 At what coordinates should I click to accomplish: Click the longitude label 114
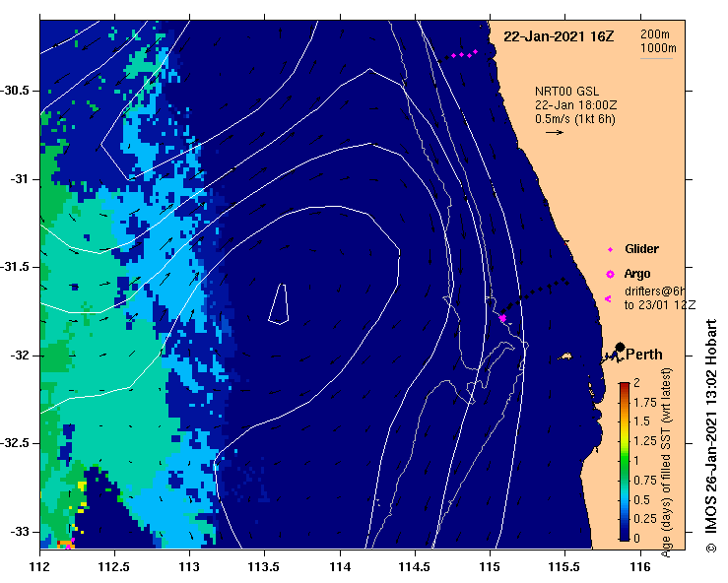(x=340, y=567)
